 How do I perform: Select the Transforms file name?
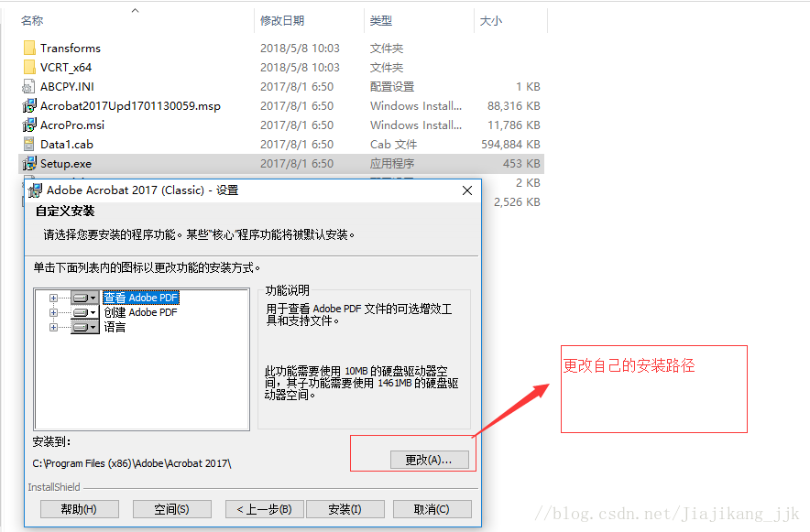click(x=71, y=48)
